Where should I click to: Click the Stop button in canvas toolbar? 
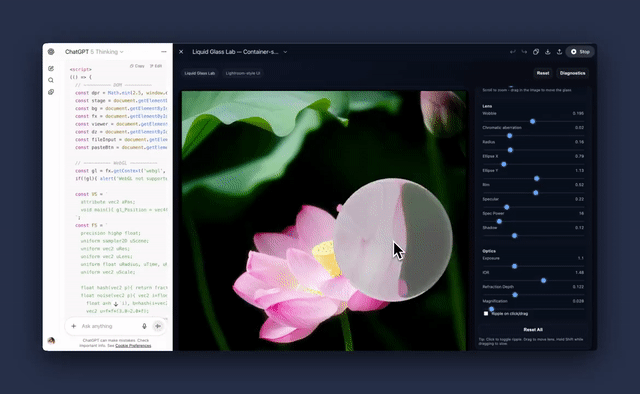tap(580, 52)
